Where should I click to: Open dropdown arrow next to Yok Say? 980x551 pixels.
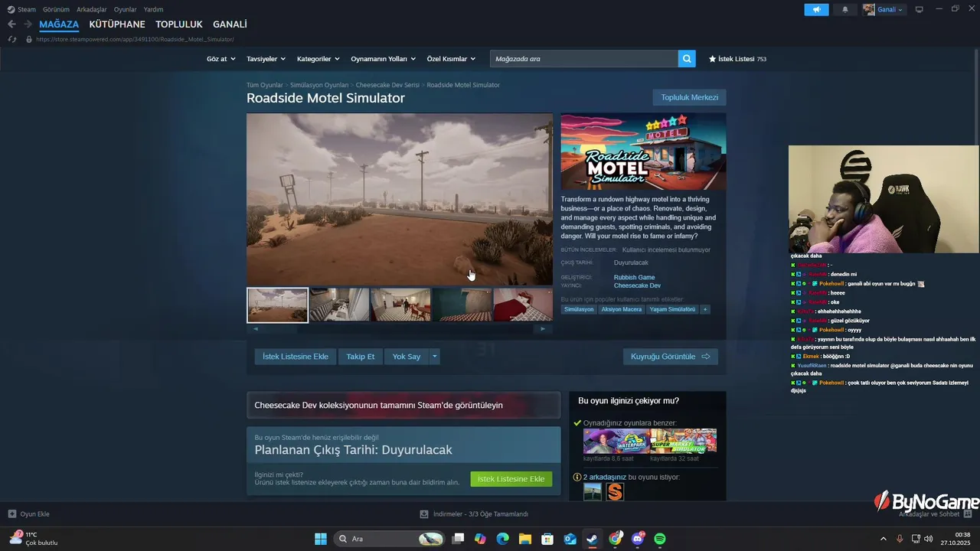pos(435,357)
